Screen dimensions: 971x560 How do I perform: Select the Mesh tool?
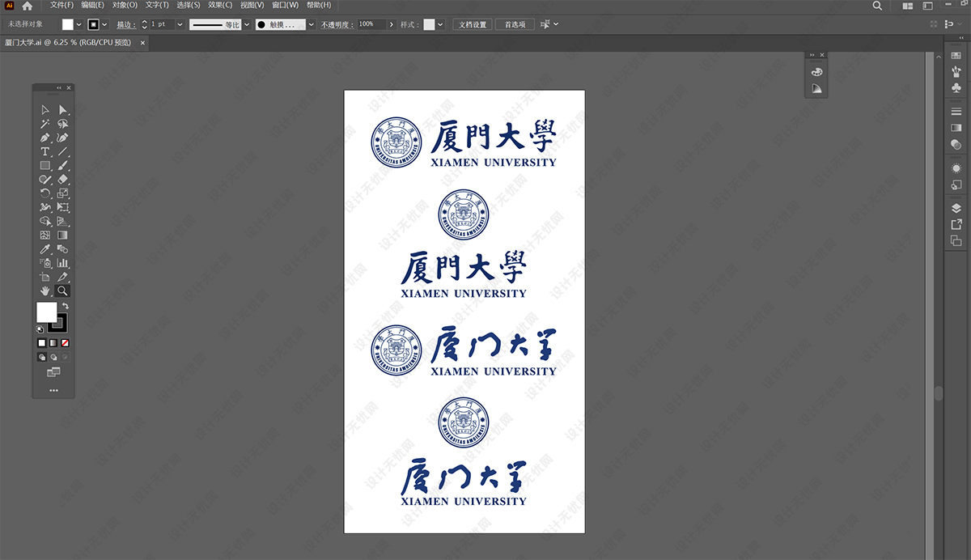(x=45, y=235)
